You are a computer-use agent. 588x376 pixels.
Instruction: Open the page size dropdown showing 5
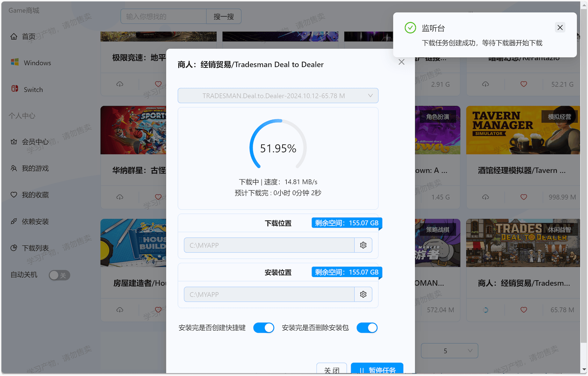(x=449, y=351)
